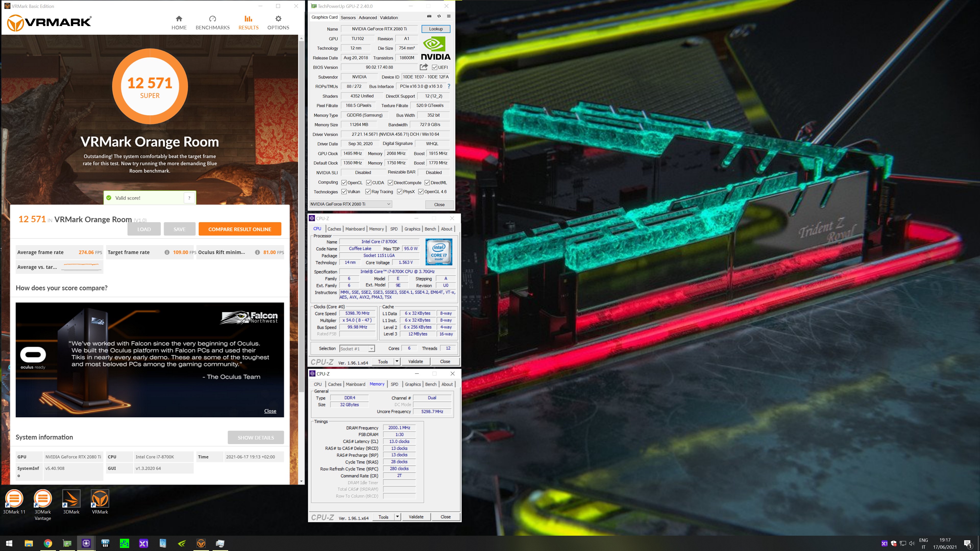Click volume speaker tray icon

[912, 543]
